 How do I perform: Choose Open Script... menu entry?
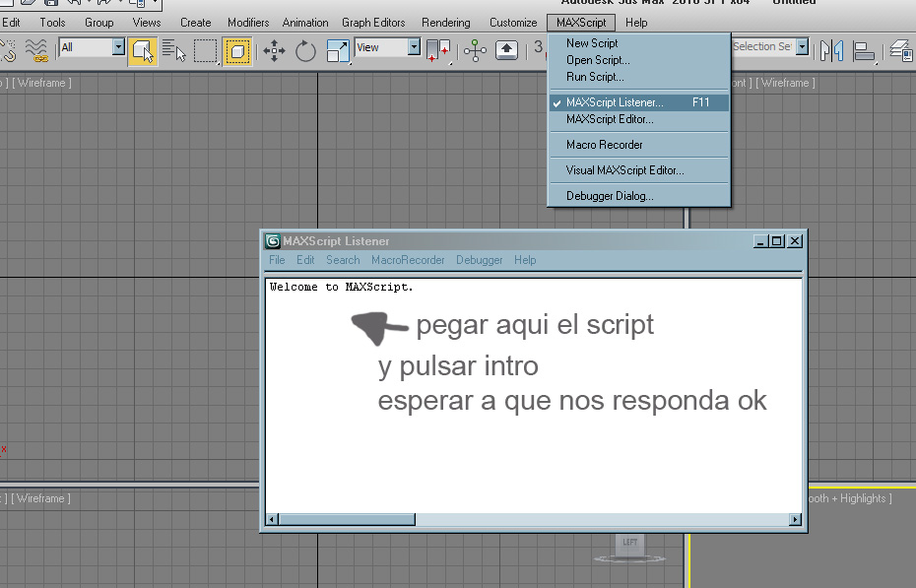(639, 60)
